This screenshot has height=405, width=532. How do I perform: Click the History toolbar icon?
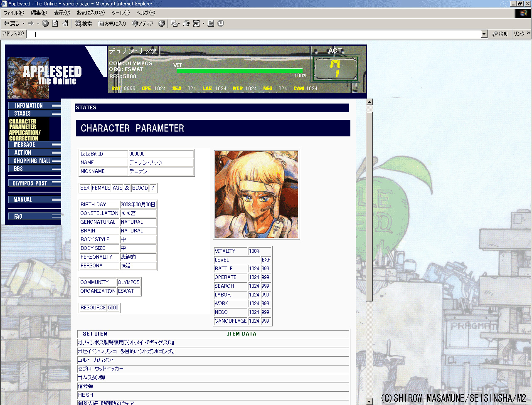[162, 24]
